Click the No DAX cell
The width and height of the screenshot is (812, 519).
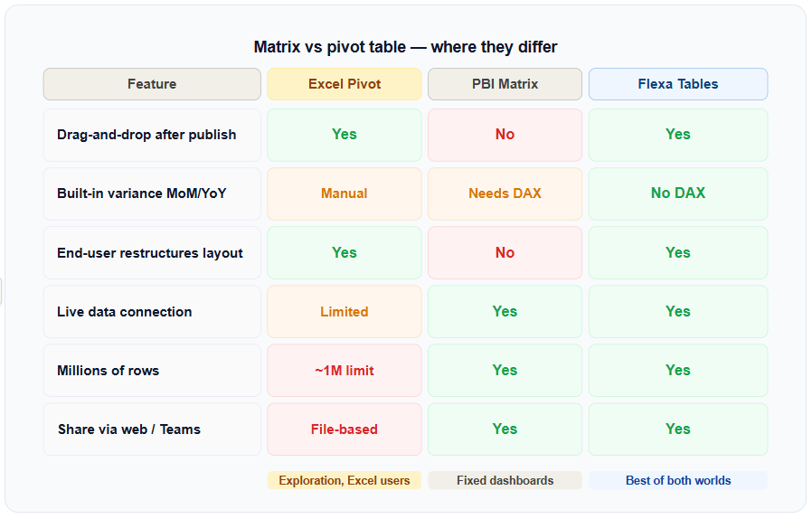(678, 193)
